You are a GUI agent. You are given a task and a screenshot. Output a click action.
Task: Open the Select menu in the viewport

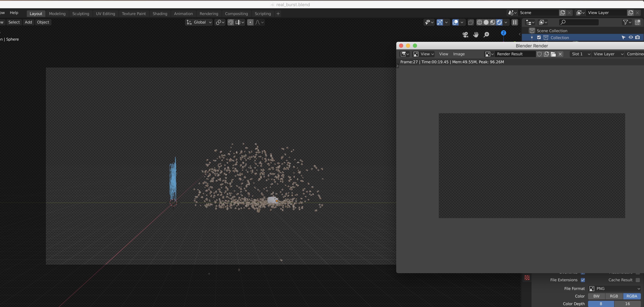[x=14, y=22]
